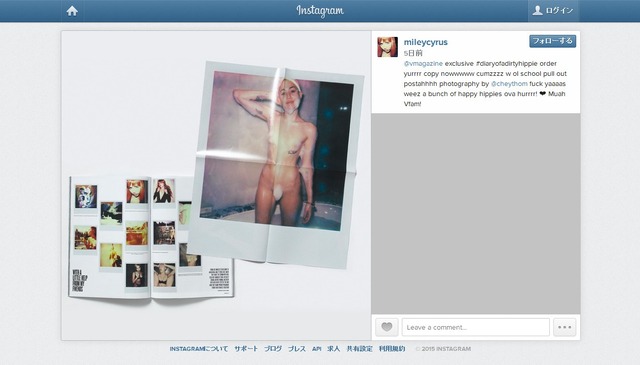Click the フォローする follow button
This screenshot has height=365, width=640.
[552, 41]
